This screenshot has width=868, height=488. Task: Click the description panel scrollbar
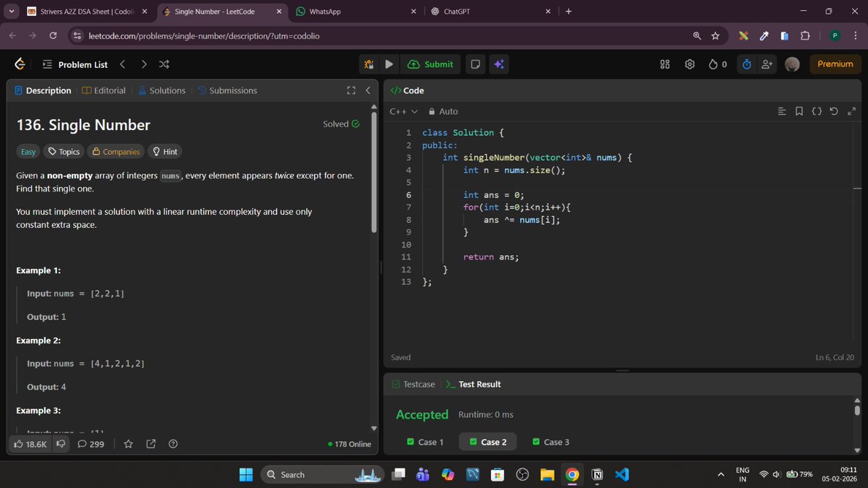pos(374,171)
